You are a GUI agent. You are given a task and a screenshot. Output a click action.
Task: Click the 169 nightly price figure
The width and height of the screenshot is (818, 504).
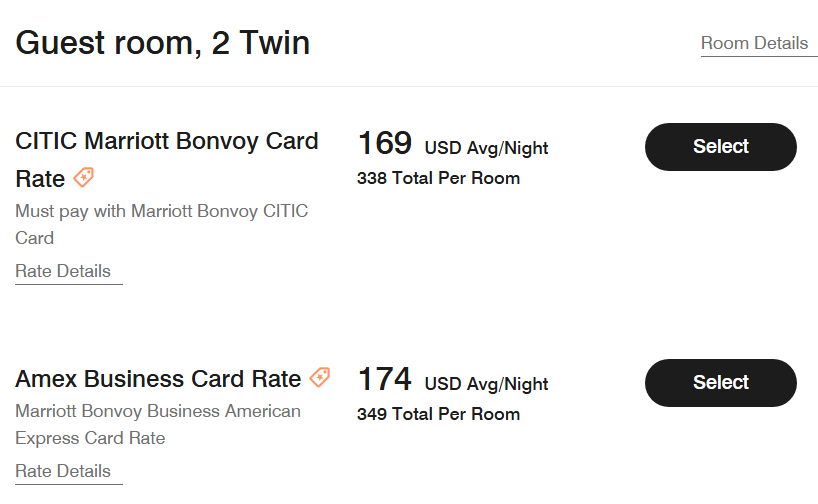385,144
